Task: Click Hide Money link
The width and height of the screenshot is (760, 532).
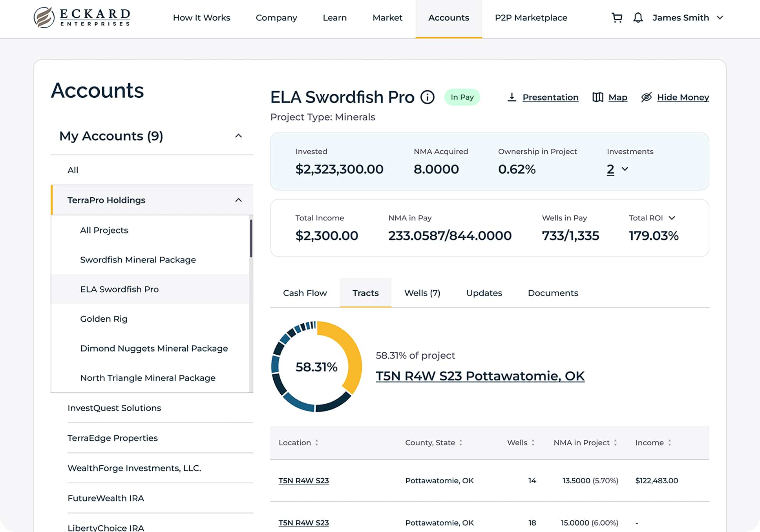Action: (x=683, y=97)
